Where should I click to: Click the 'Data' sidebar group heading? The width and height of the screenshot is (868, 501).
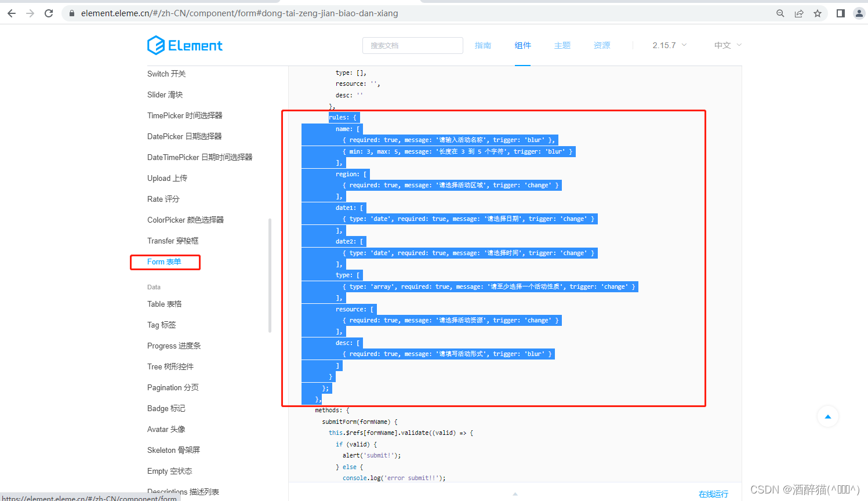154,287
